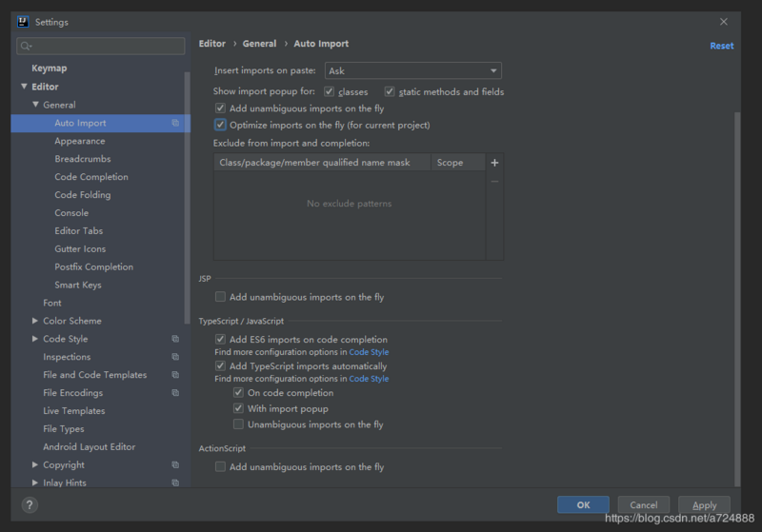Click the copy icon beside Auto Import
The image size is (762, 532).
coord(175,123)
